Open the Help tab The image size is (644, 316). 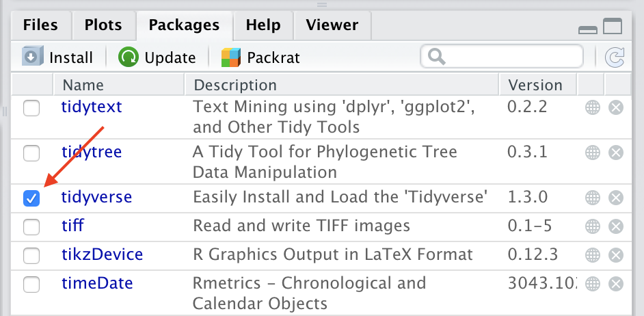point(263,26)
